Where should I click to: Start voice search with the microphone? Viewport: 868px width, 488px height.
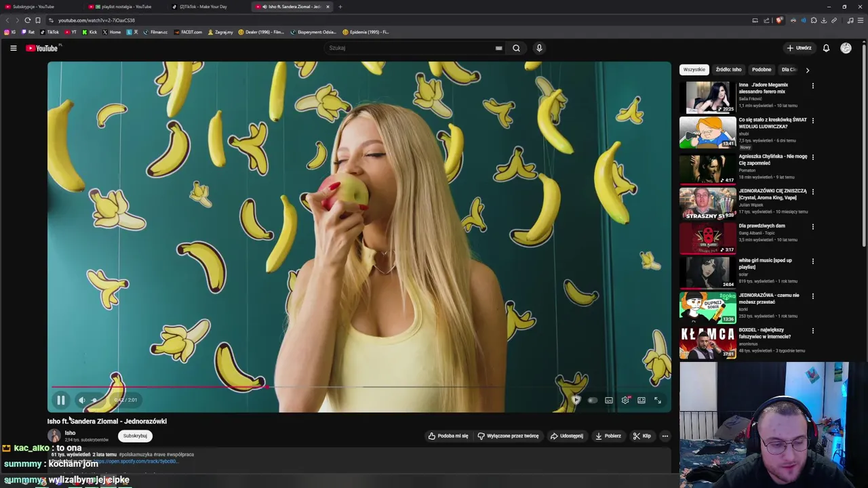tap(539, 48)
